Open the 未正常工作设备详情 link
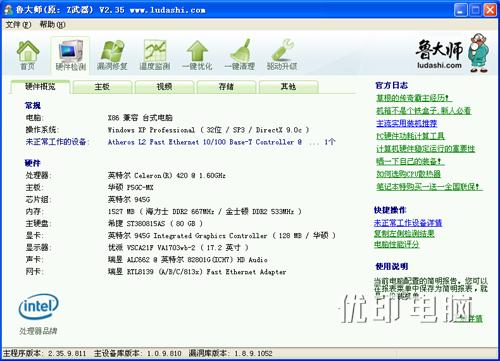This screenshot has width=500, height=361. pos(408,223)
